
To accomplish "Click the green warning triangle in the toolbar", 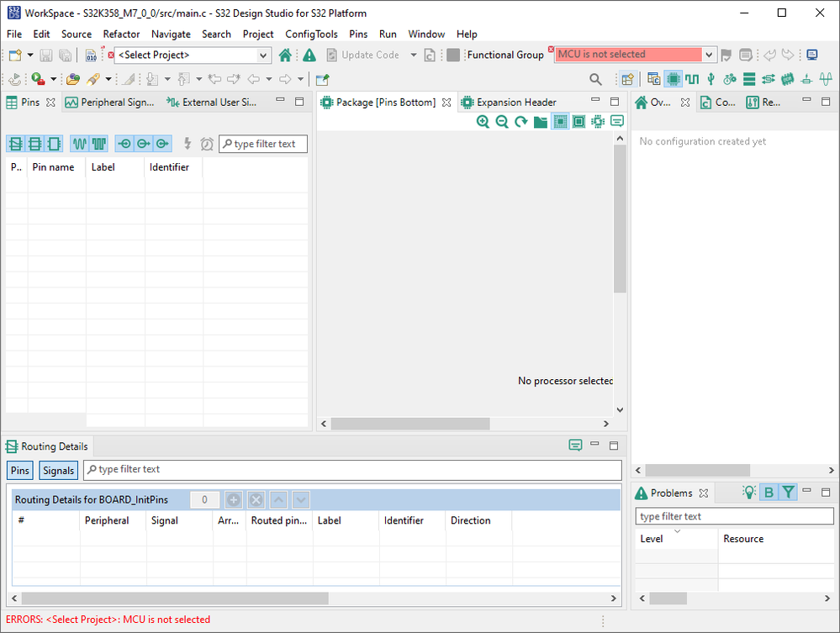I will [x=309, y=55].
